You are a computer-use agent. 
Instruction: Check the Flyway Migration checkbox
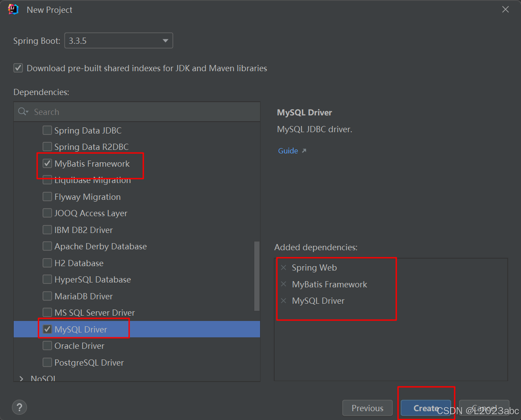tap(47, 197)
